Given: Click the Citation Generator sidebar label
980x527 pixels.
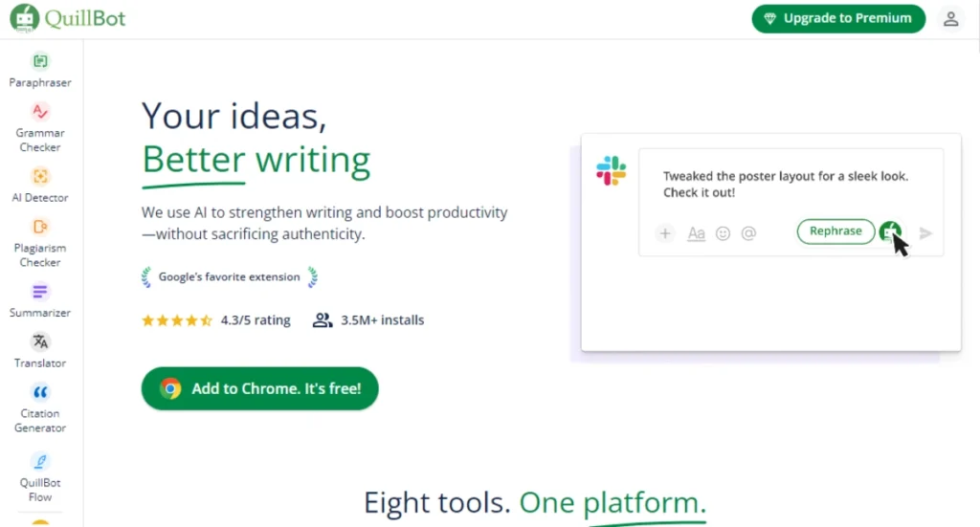Looking at the screenshot, I should (40, 420).
